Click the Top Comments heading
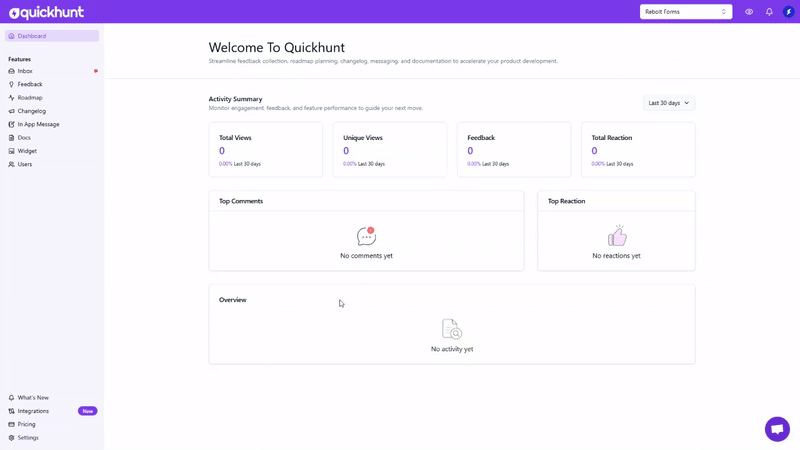The height and width of the screenshot is (450, 800). (241, 202)
